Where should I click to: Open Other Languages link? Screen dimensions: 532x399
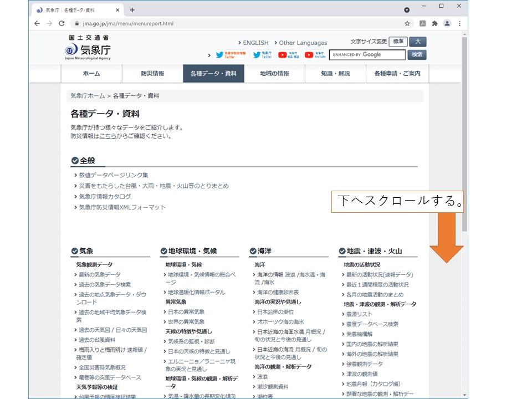303,43
